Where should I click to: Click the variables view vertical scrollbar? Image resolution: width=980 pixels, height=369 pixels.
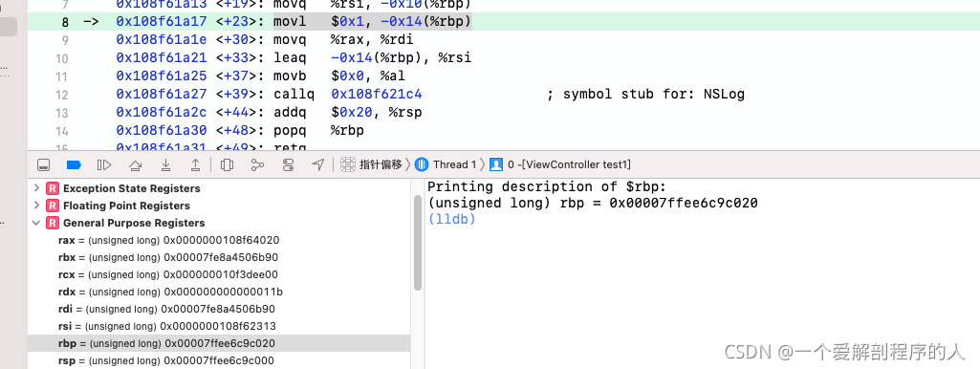click(x=418, y=243)
